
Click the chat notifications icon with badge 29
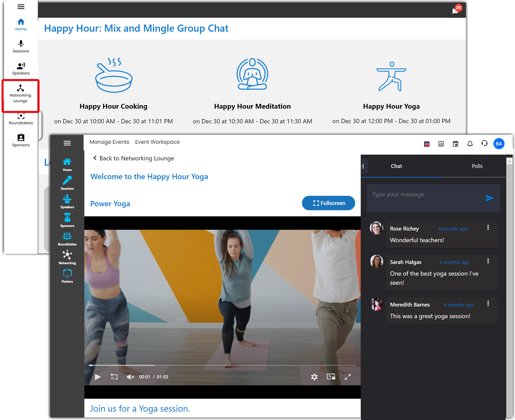click(455, 11)
